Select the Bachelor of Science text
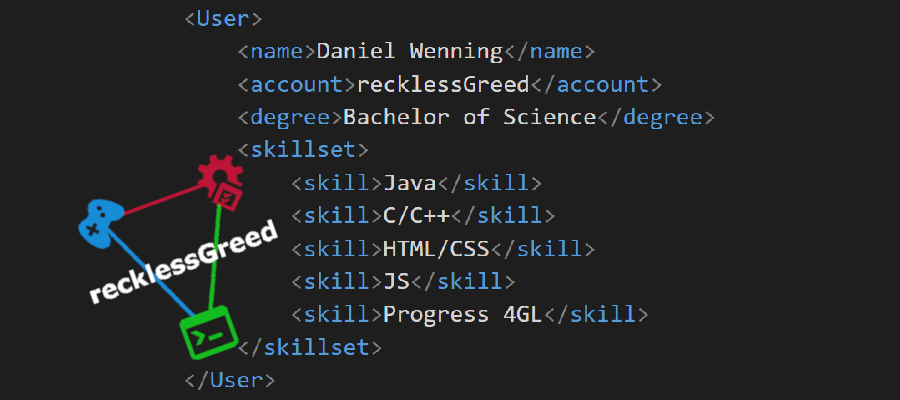 click(469, 117)
